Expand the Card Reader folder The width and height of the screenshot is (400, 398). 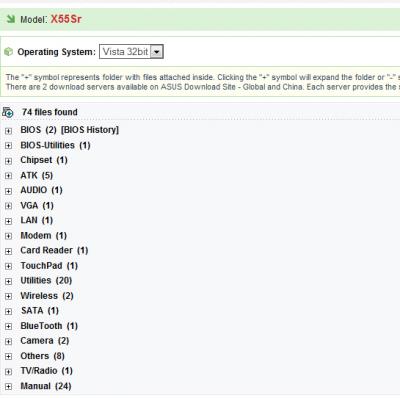click(x=8, y=251)
